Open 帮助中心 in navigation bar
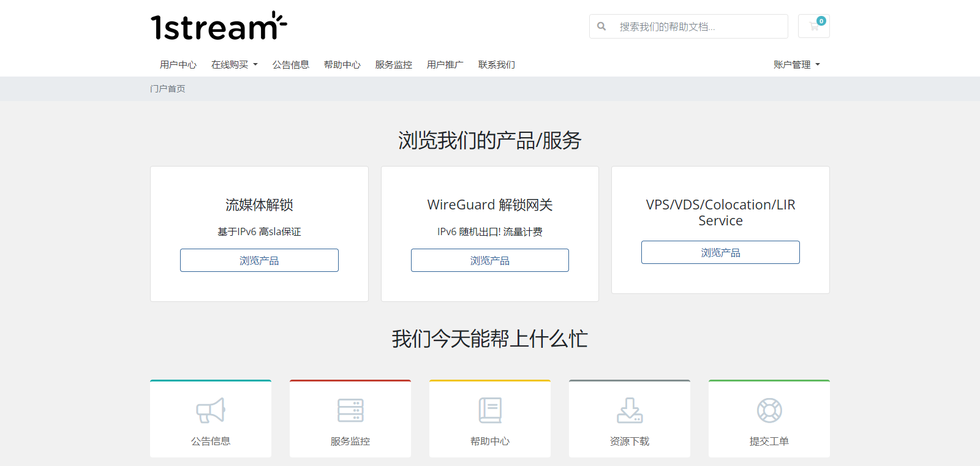 point(342,64)
